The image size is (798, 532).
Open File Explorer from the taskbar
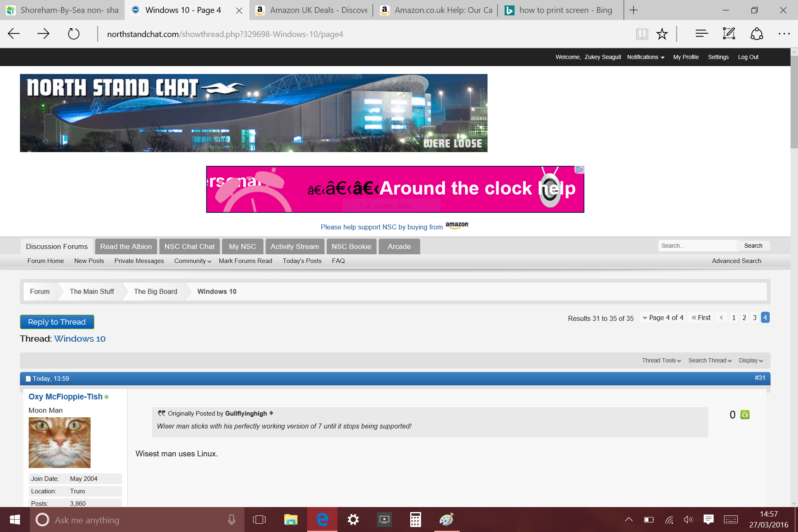pyautogui.click(x=291, y=520)
